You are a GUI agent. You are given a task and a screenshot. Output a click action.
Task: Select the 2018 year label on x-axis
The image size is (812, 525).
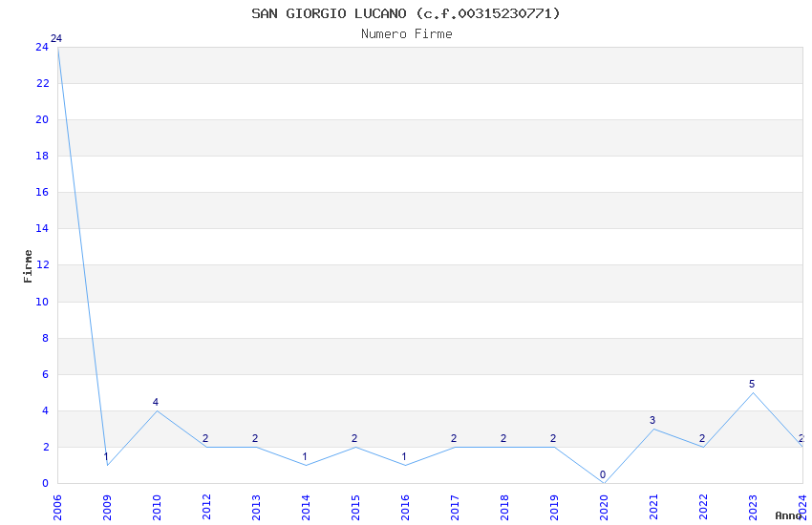pos(505,508)
